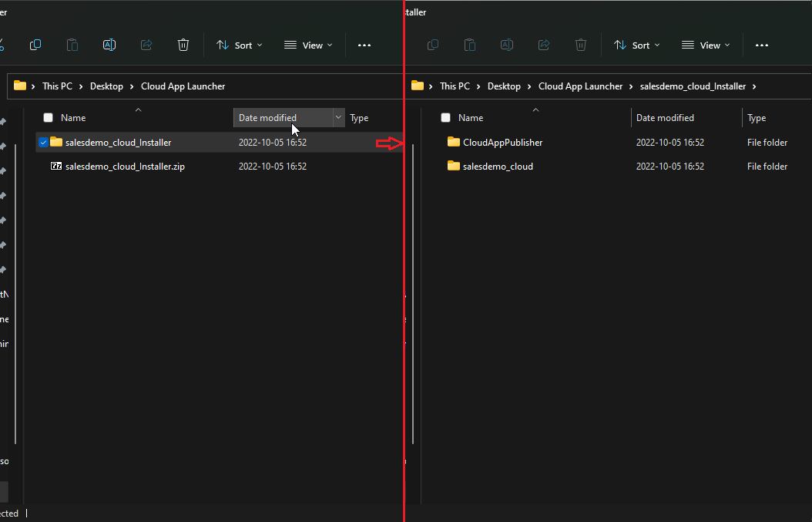
Task: Open the Sort dropdown in the right window
Action: coord(636,45)
